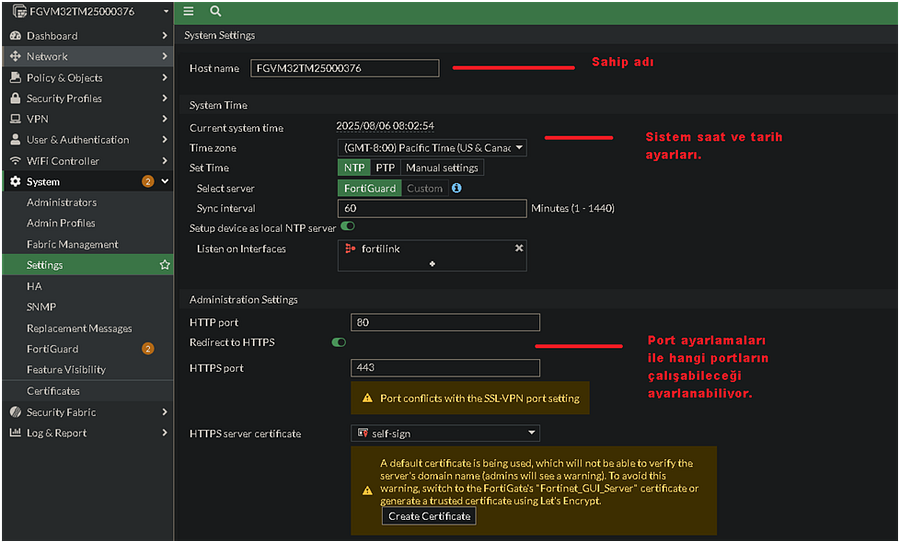Screen dimensions: 900x543
Task: Click the HTTPS port field
Action: tap(445, 367)
